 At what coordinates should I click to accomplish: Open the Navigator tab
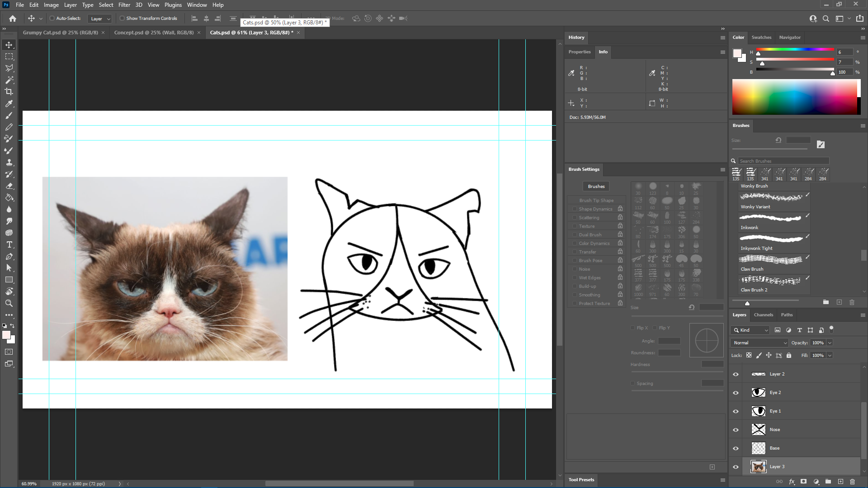pyautogui.click(x=790, y=38)
